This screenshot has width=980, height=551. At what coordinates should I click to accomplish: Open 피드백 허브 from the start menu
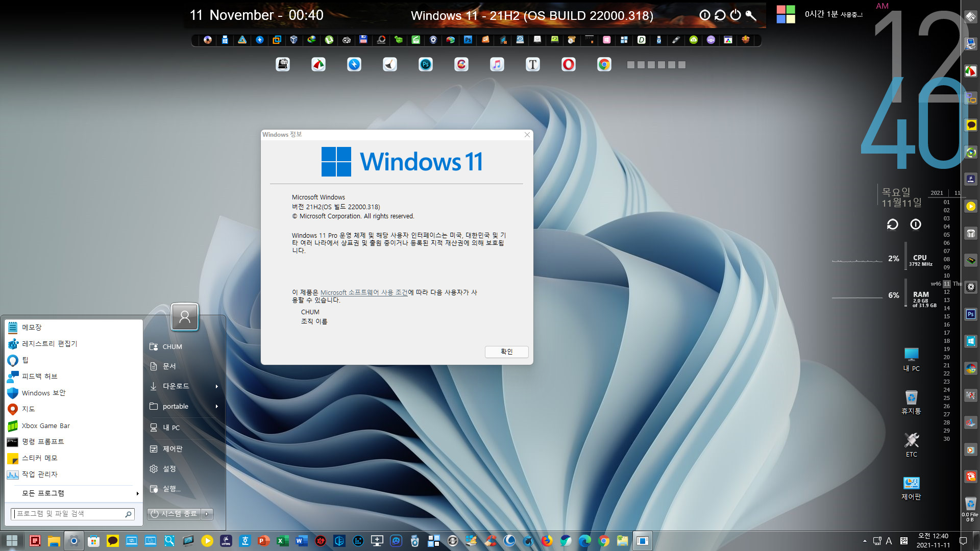coord(73,377)
